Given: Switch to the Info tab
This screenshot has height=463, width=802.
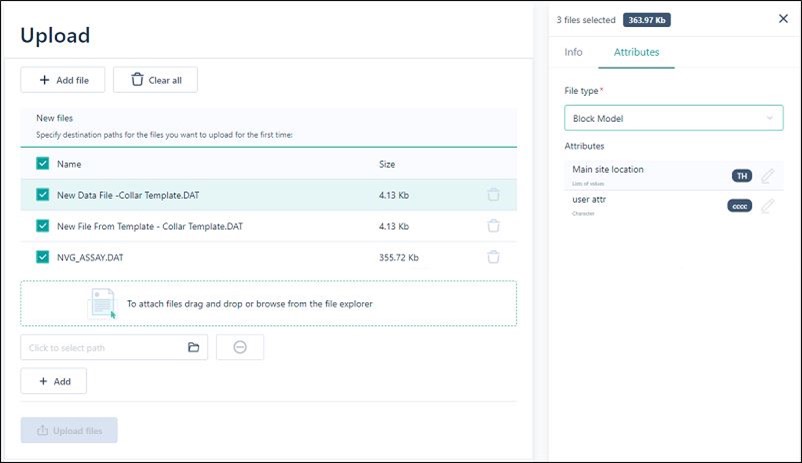Looking at the screenshot, I should pos(573,52).
